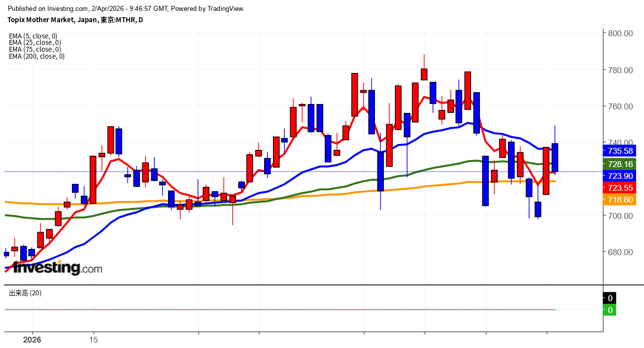Click the black 0 volume value tag
This screenshot has height=348, width=644.
pyautogui.click(x=610, y=298)
